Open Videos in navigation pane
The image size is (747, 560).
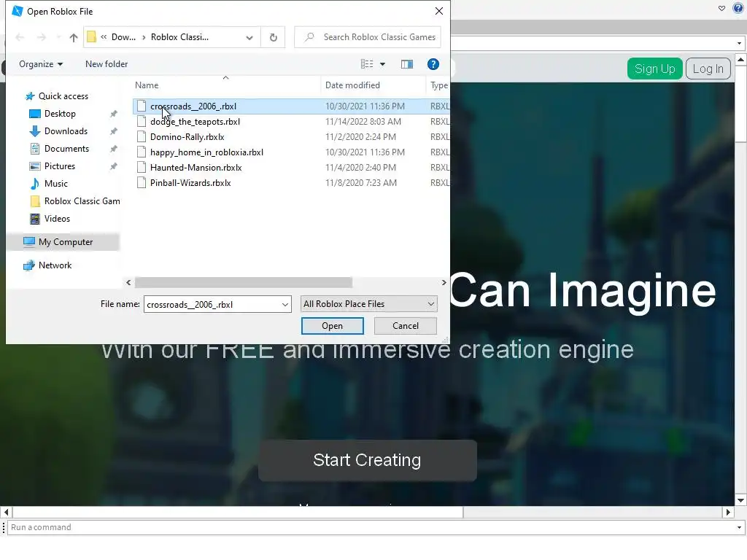(x=57, y=219)
